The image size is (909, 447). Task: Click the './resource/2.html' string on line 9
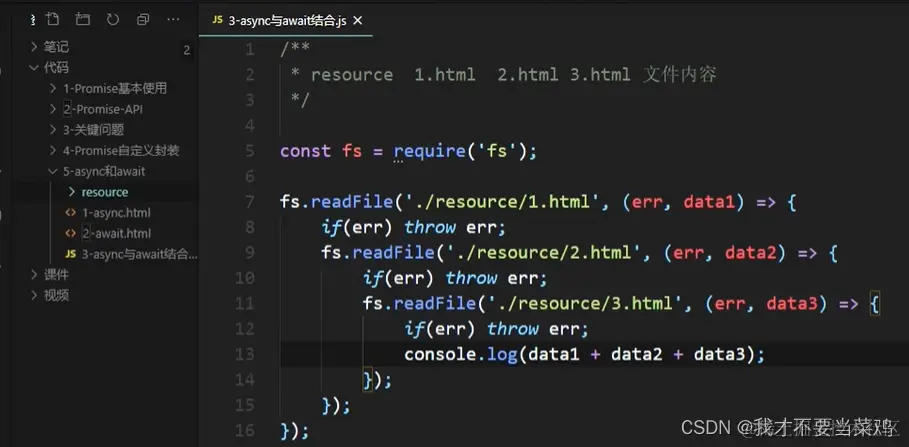tap(543, 253)
